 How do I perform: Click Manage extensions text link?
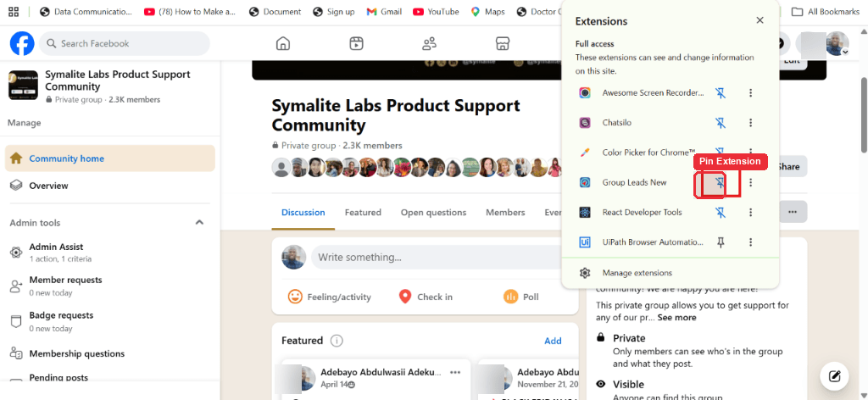637,273
